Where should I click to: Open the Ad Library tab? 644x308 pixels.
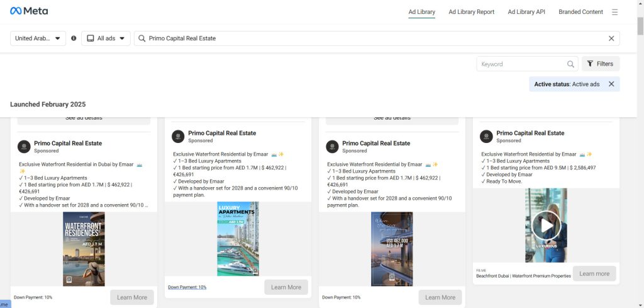(x=422, y=12)
